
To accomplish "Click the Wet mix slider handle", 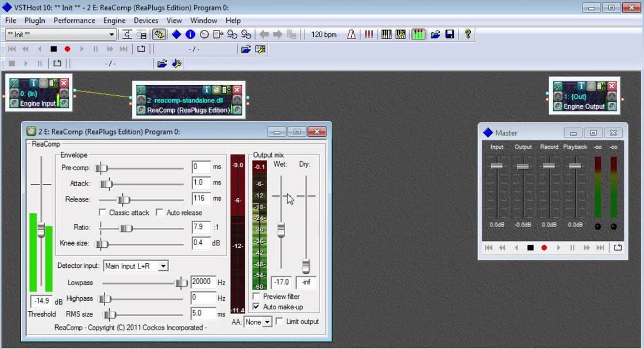I will tap(281, 230).
